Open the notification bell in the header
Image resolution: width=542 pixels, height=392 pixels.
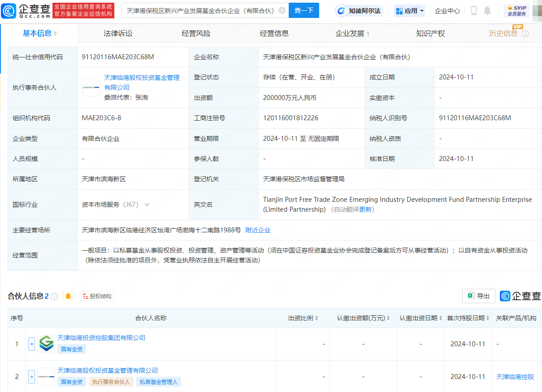tap(487, 10)
